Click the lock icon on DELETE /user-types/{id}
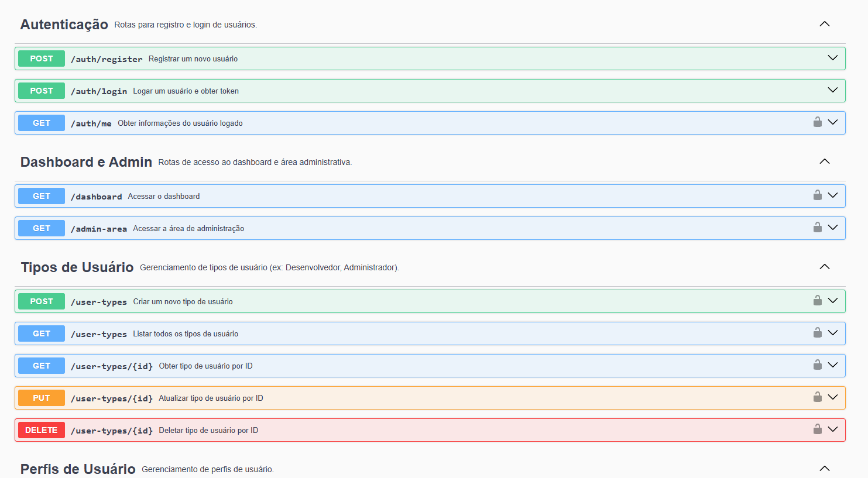 (817, 429)
